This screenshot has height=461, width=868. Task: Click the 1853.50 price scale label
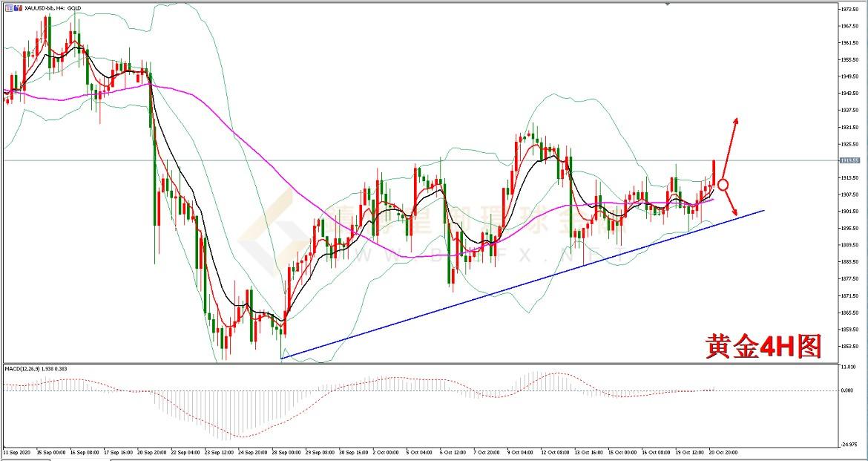(x=850, y=347)
